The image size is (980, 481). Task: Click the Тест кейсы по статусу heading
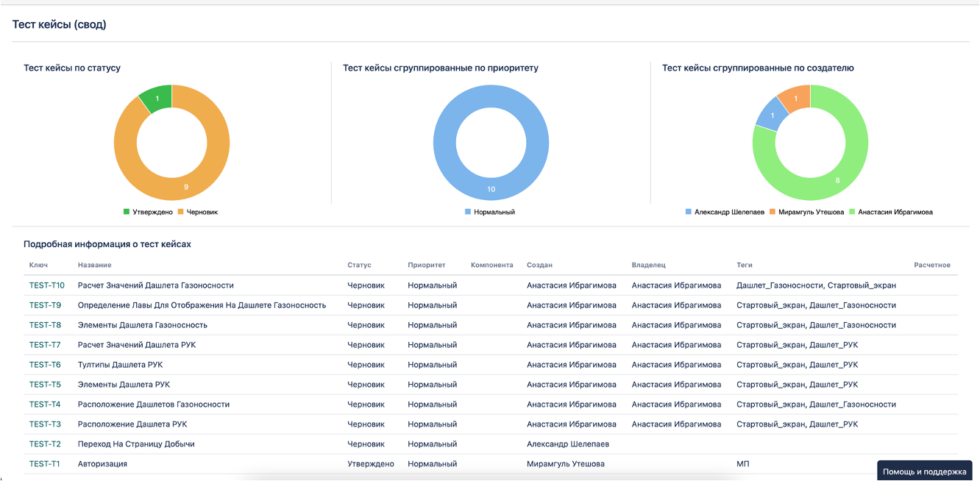point(72,68)
